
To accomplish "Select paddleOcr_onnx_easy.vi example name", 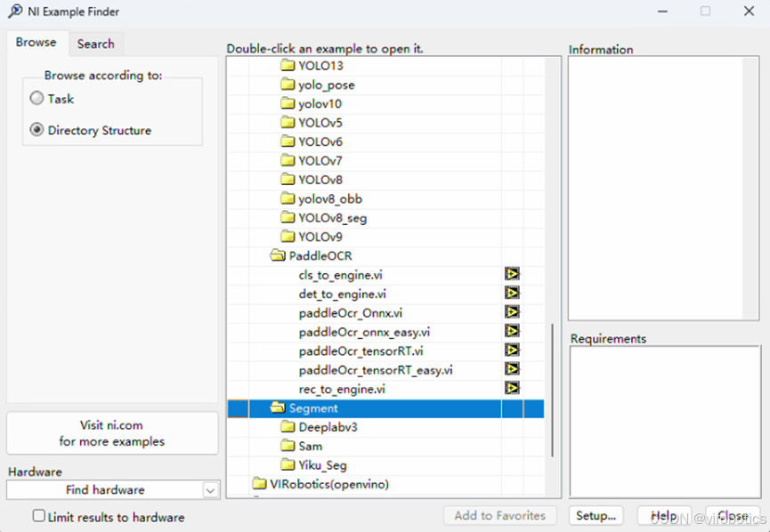I will [364, 332].
